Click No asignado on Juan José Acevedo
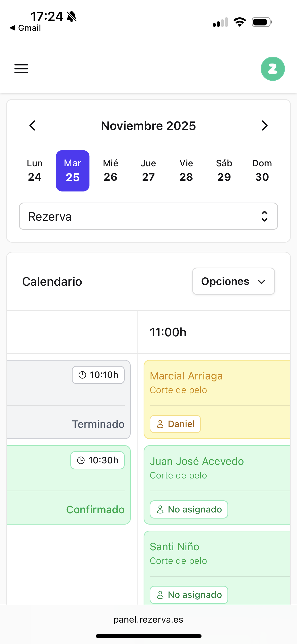 coord(189,509)
